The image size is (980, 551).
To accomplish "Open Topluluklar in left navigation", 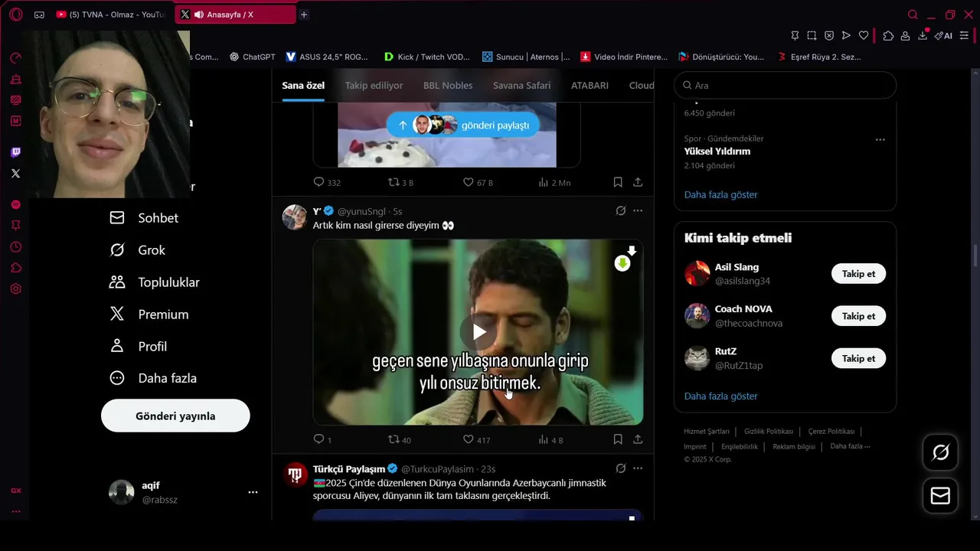I will pos(155,282).
